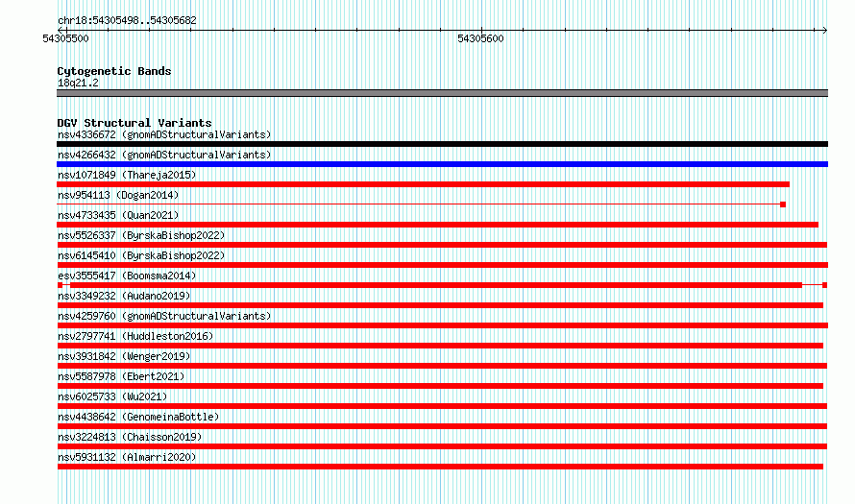Screen dimensions: 855x504
Task: Open nsv4259760 gnomAD variant label
Action: (164, 316)
